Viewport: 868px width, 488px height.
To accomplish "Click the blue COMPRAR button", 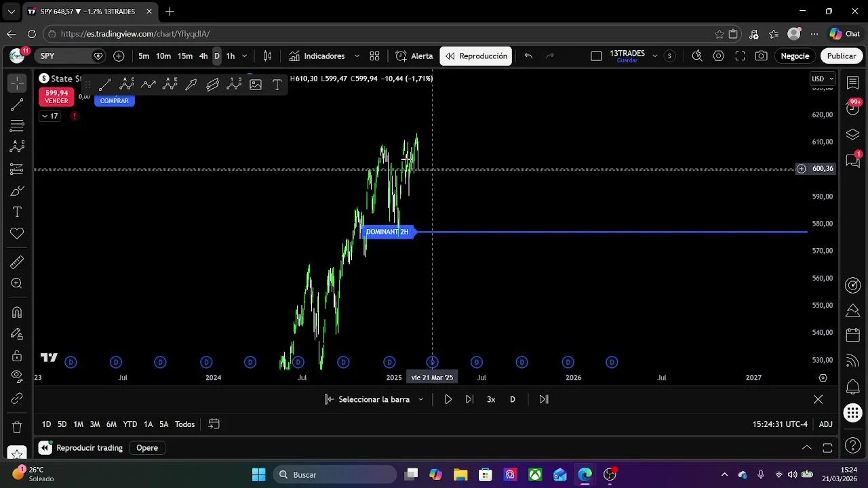I will (114, 100).
